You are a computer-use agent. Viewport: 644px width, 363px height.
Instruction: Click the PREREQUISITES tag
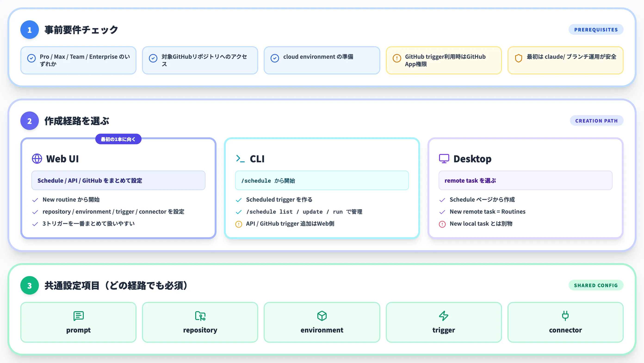tap(596, 30)
